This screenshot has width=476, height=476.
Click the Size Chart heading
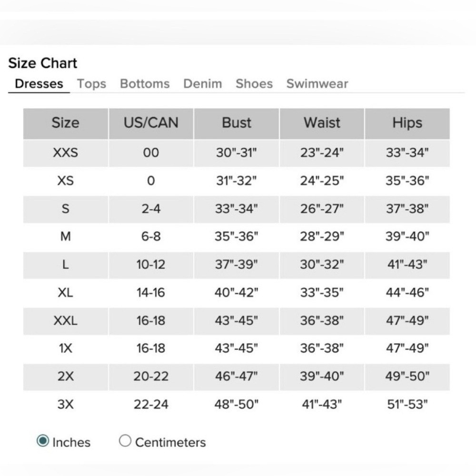[42, 63]
